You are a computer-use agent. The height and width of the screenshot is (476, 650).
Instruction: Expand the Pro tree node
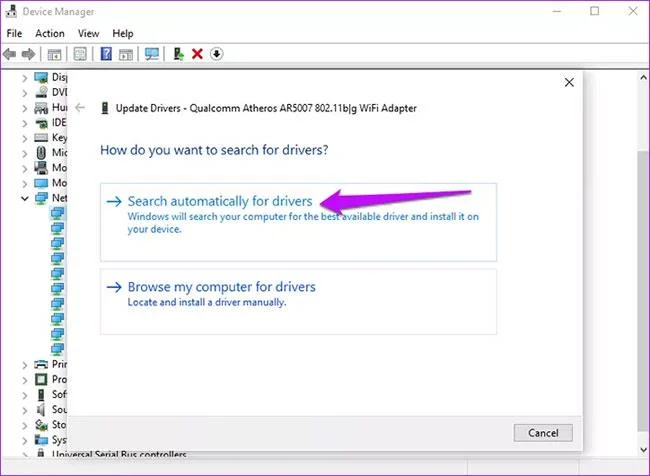coord(24,380)
